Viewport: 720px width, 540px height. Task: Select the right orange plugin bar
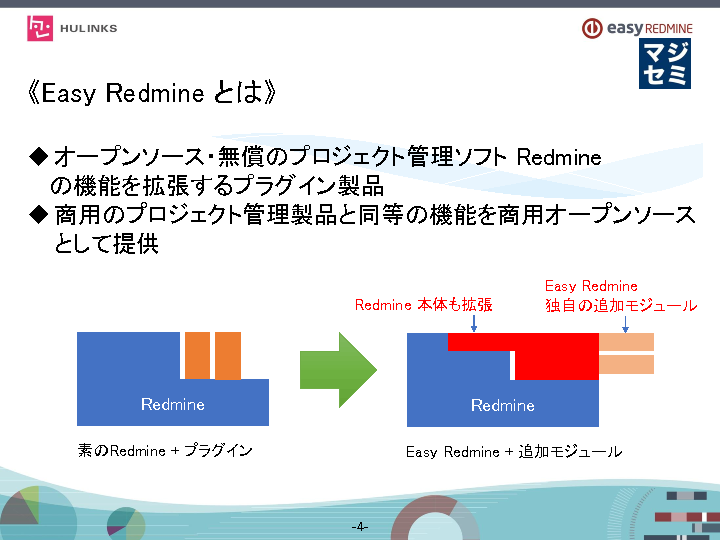coord(228,355)
